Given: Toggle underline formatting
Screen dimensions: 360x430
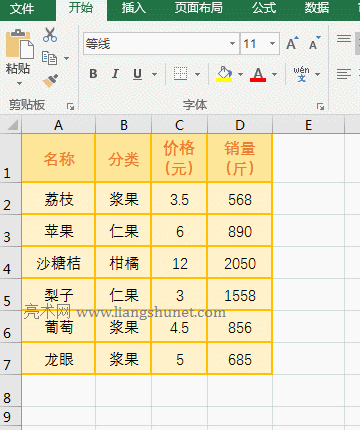Looking at the screenshot, I should 137,74.
